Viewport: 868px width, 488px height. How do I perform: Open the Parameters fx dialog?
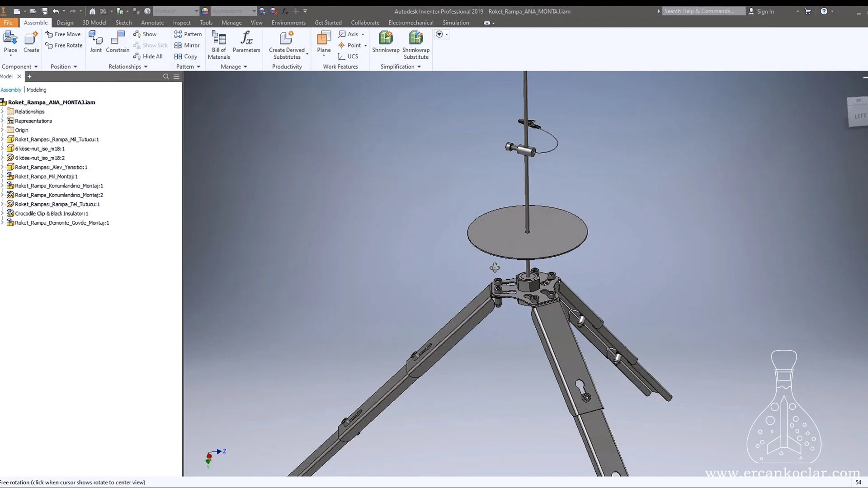tap(246, 42)
